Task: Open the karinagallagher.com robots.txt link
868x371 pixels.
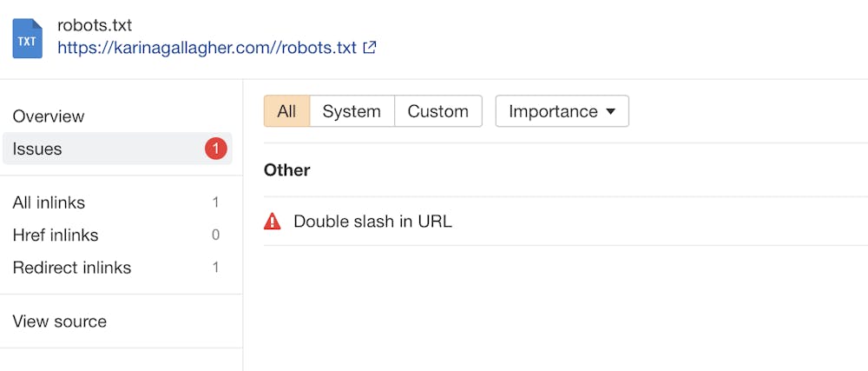Action: tap(207, 48)
